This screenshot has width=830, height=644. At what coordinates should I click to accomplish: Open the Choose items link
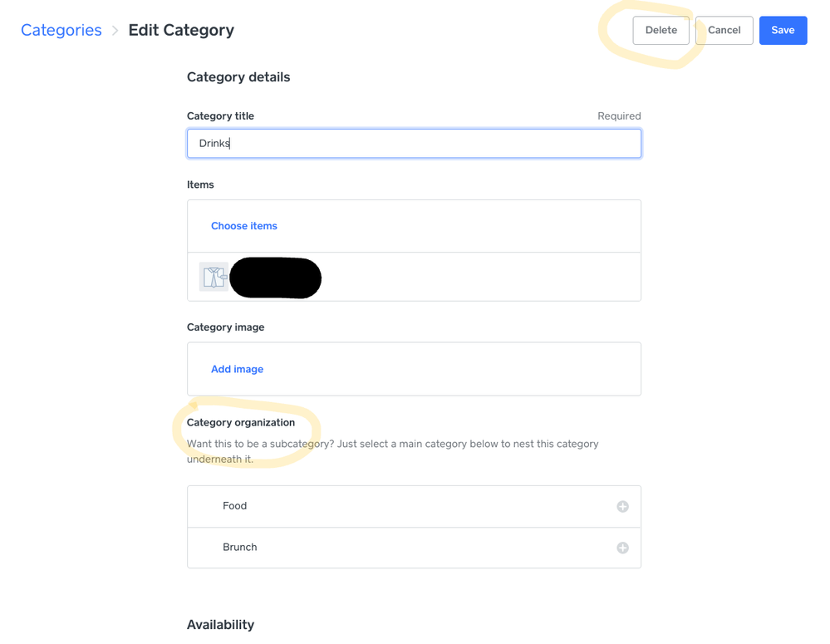[244, 226]
